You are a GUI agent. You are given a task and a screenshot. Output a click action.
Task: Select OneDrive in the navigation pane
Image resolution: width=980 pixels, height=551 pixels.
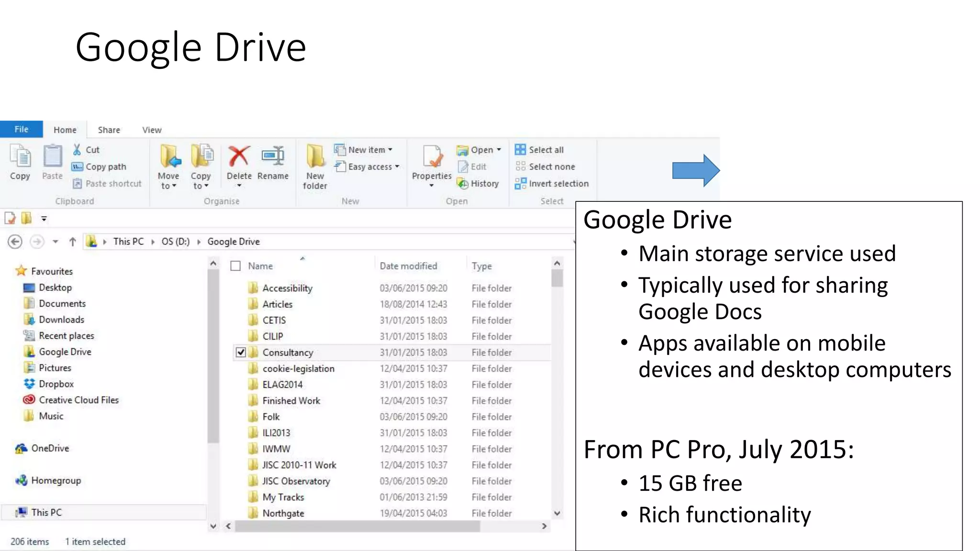click(x=42, y=448)
